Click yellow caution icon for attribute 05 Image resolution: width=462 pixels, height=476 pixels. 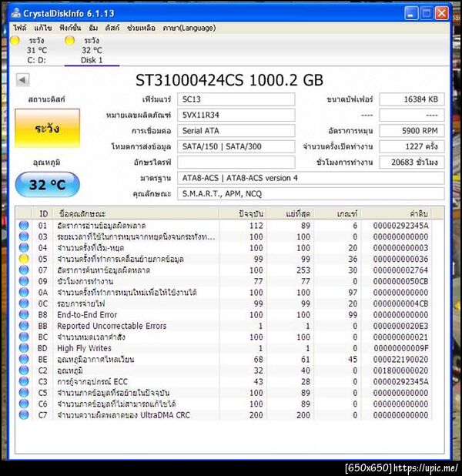pos(24,259)
